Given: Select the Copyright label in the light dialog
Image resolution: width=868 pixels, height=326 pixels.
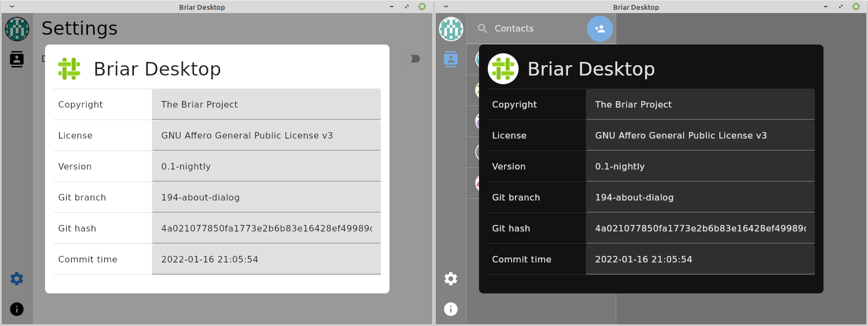Looking at the screenshot, I should (x=80, y=104).
